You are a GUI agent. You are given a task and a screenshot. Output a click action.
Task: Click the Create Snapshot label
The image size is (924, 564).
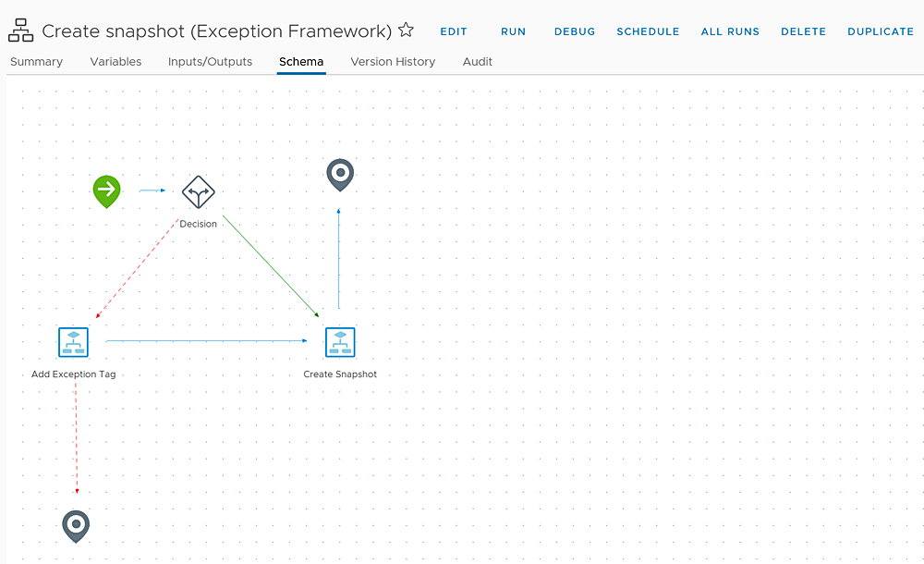340,374
